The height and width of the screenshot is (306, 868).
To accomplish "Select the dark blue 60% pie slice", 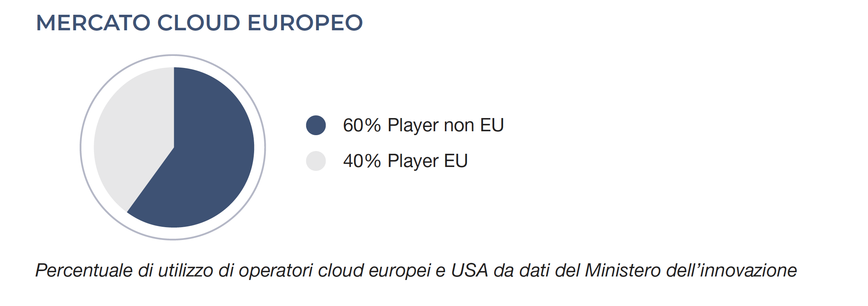I will pyautogui.click(x=206, y=155).
